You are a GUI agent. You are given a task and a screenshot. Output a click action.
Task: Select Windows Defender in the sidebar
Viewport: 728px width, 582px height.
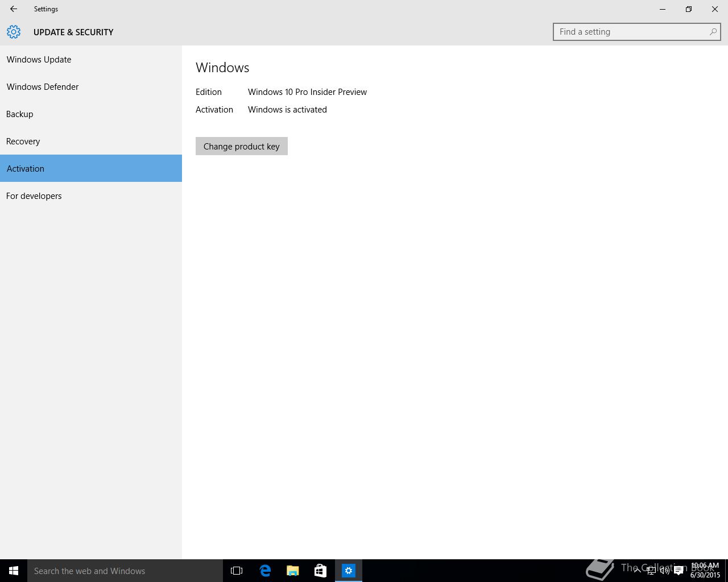click(x=91, y=86)
